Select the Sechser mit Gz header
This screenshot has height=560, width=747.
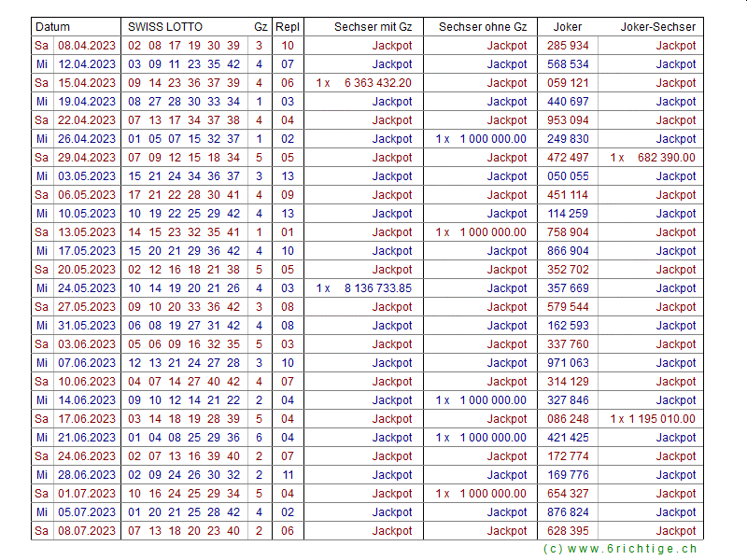point(373,27)
